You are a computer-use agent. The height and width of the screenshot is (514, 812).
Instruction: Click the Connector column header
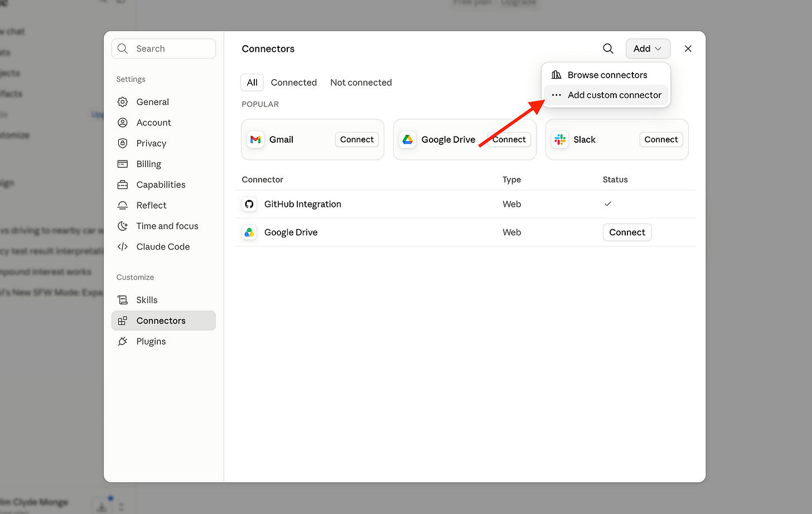point(263,180)
